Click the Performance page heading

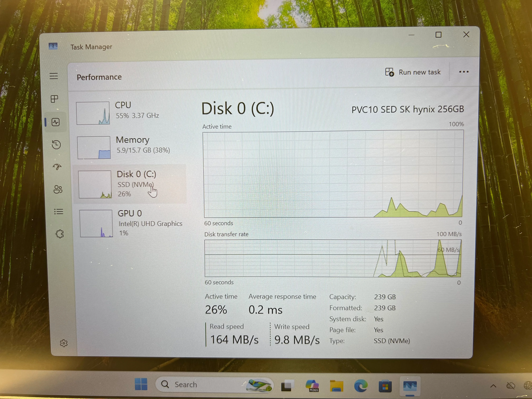tap(99, 77)
